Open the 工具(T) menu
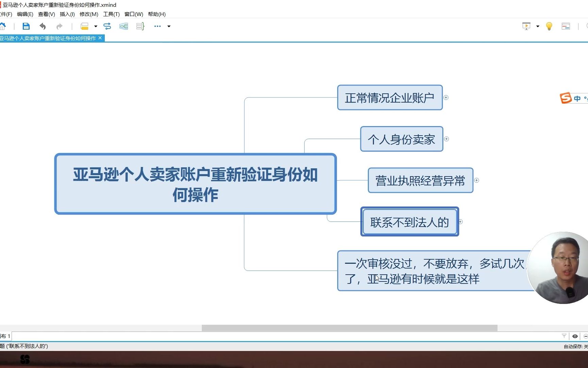 112,14
